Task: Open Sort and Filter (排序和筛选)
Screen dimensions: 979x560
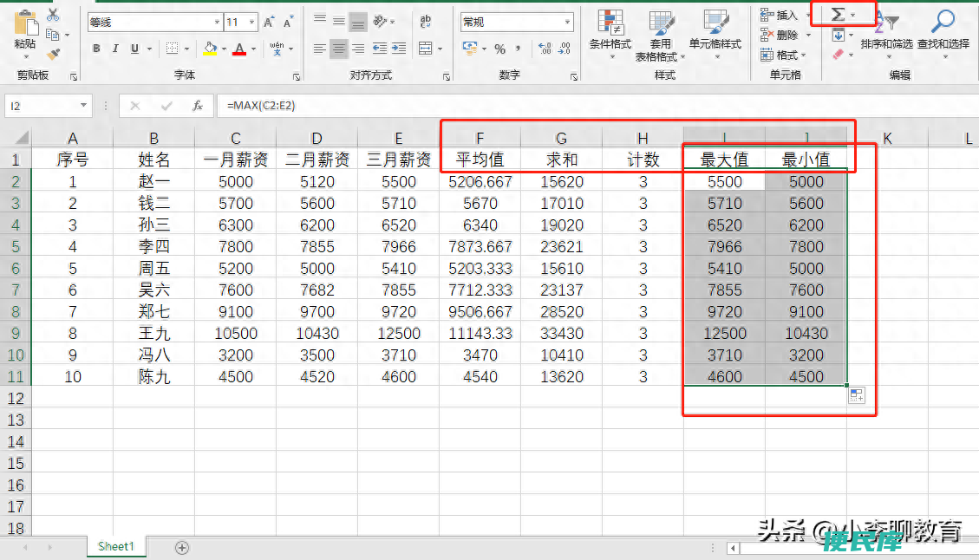Action: [886, 34]
